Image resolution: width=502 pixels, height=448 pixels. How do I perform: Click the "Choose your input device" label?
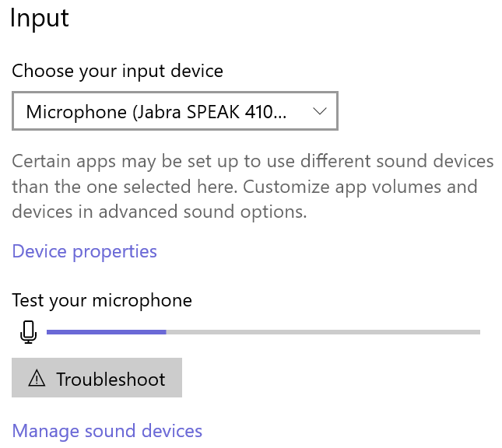coord(118,72)
